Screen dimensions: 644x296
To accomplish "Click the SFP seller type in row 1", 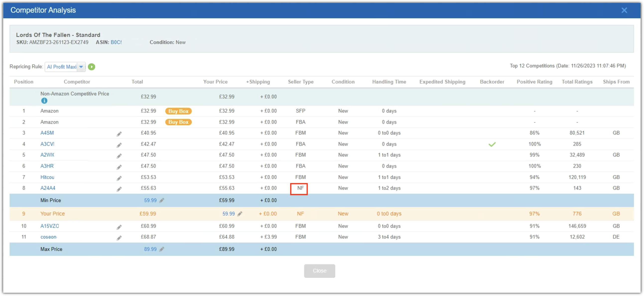I will point(300,111).
